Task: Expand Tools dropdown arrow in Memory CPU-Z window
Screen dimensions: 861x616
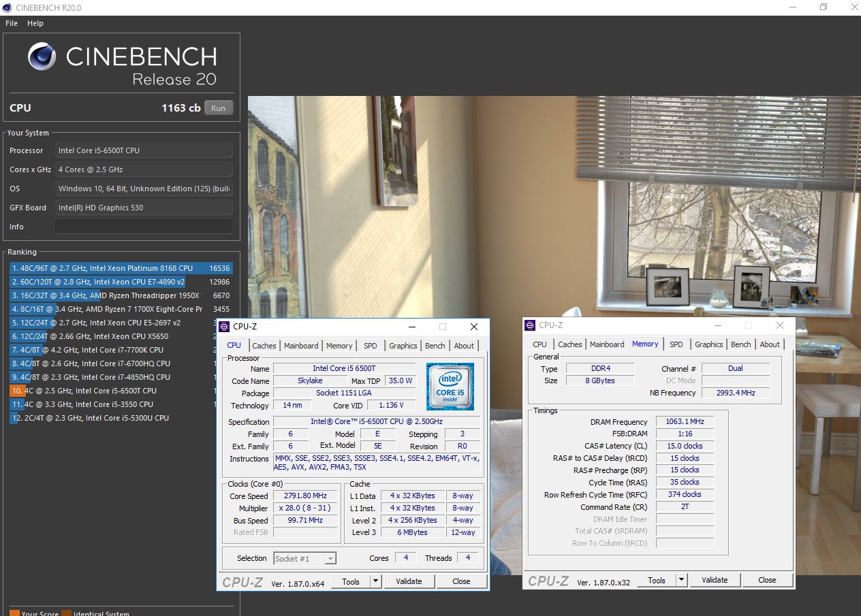Action: (x=681, y=580)
